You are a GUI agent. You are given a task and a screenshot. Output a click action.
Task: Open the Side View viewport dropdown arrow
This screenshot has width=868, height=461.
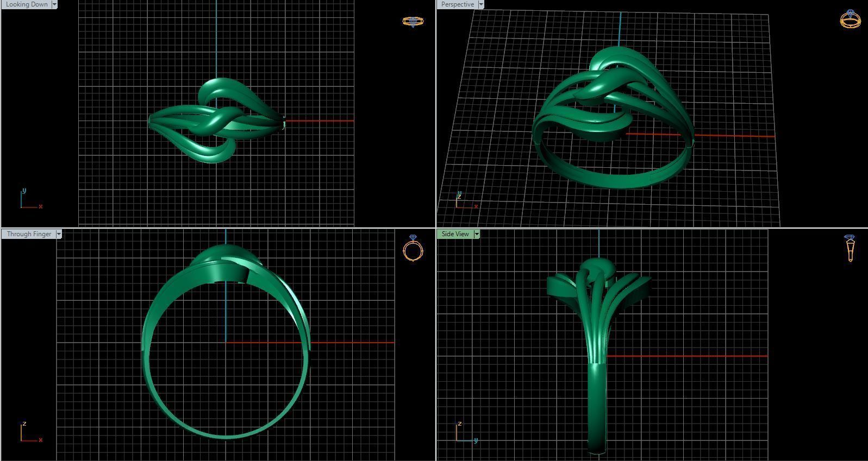coord(477,234)
